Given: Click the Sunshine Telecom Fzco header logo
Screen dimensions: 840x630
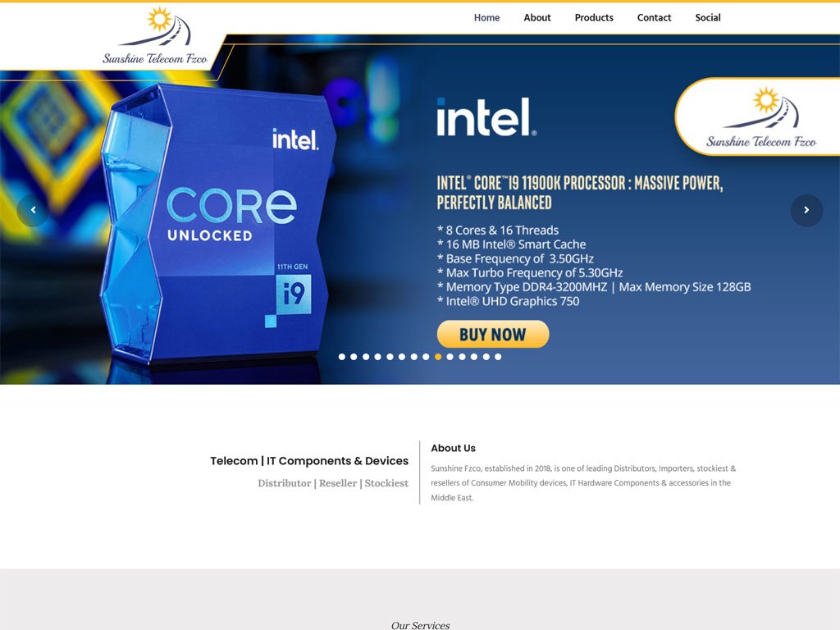Looking at the screenshot, I should point(155,36).
